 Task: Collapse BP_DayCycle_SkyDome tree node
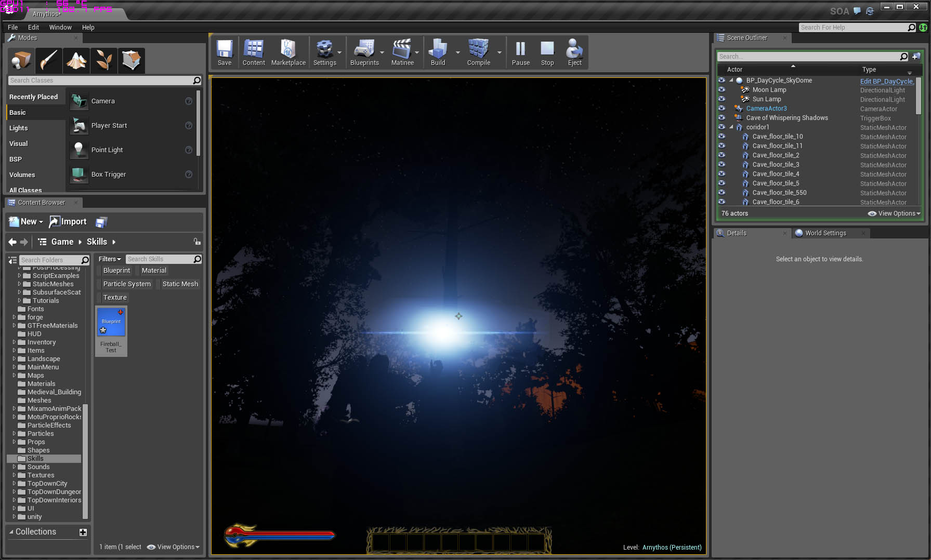731,81
